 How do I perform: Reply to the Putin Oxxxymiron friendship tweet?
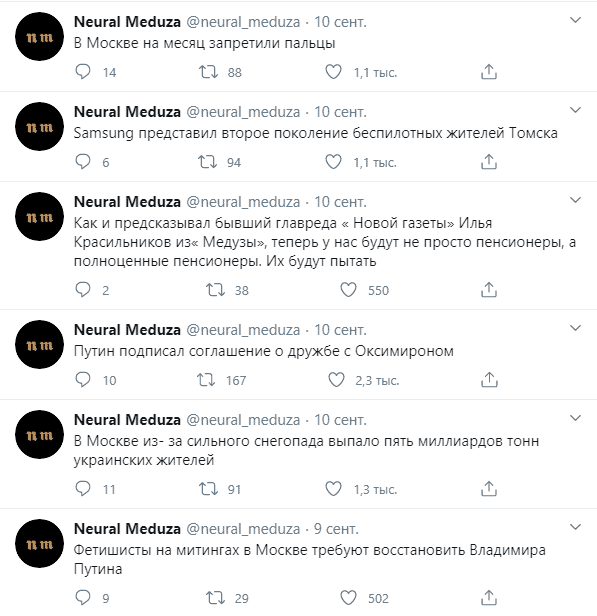point(83,380)
